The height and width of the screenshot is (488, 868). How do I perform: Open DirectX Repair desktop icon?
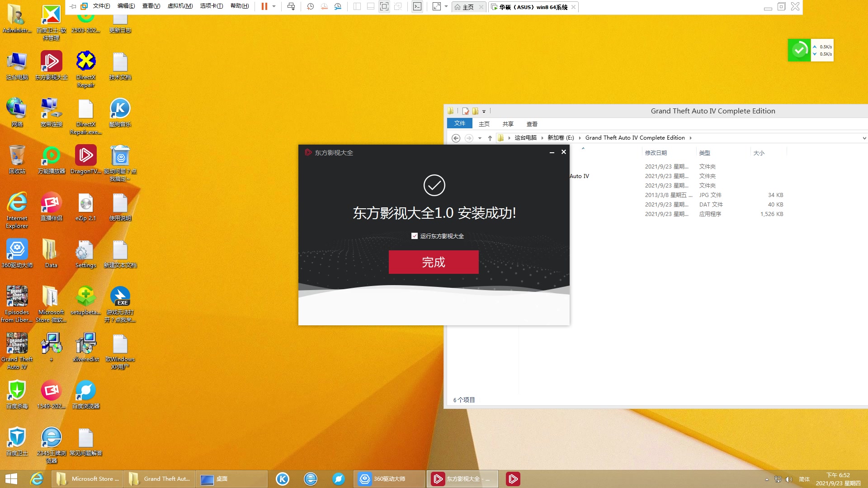[x=85, y=69]
